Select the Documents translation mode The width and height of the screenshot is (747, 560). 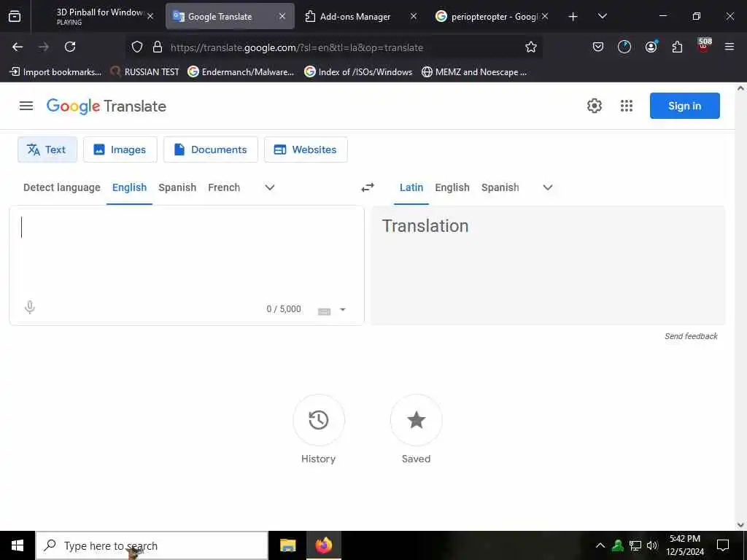pyautogui.click(x=211, y=149)
